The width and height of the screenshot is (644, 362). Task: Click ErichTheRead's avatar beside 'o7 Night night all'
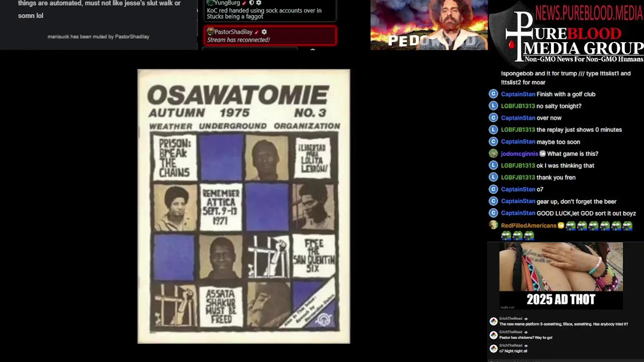(x=494, y=348)
